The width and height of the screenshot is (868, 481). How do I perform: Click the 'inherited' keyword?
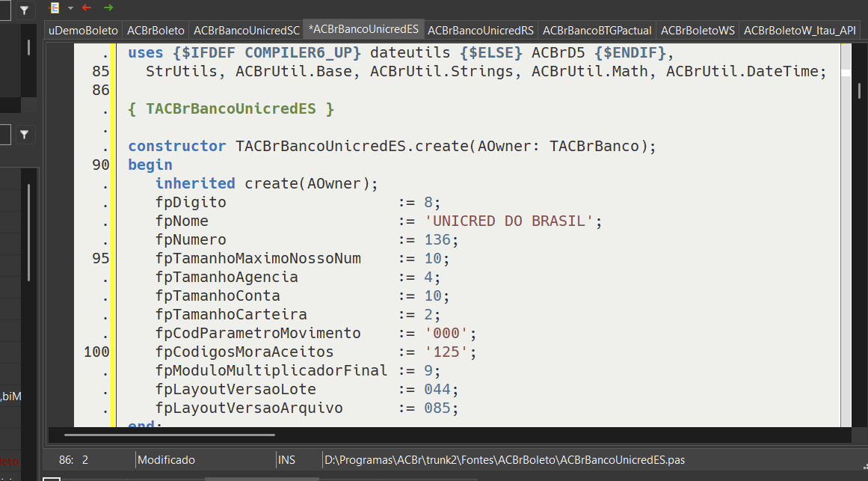tap(195, 183)
